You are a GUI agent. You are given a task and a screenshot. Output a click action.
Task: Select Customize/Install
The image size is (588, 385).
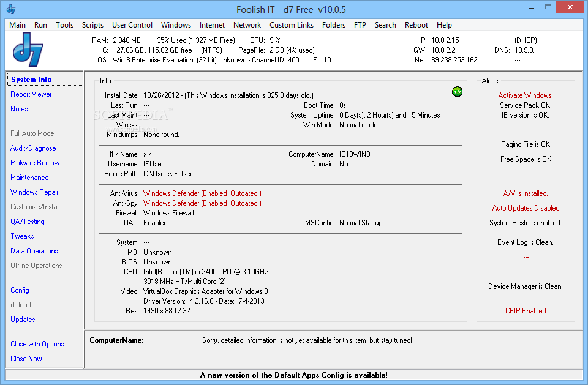coord(35,206)
